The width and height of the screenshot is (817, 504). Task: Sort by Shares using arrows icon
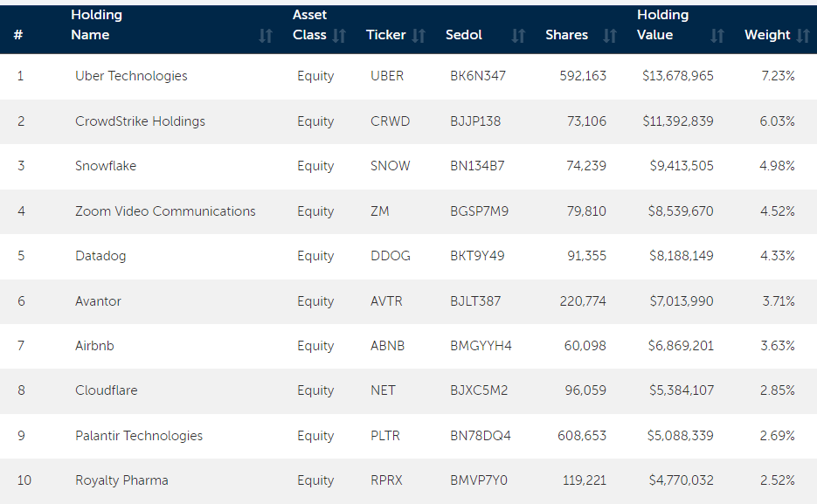610,36
